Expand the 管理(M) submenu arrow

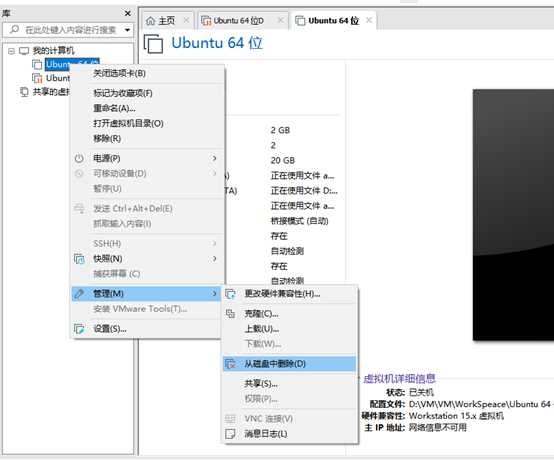(214, 294)
